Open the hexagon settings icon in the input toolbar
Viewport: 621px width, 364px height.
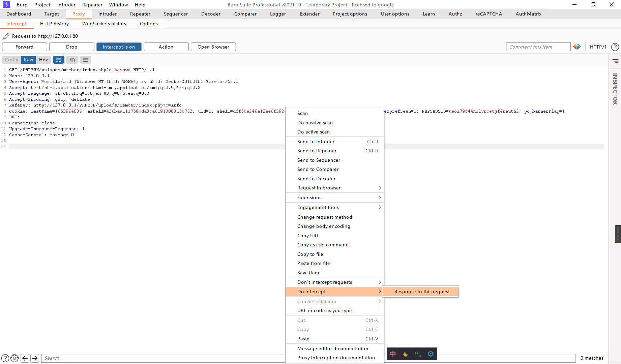click(431, 354)
